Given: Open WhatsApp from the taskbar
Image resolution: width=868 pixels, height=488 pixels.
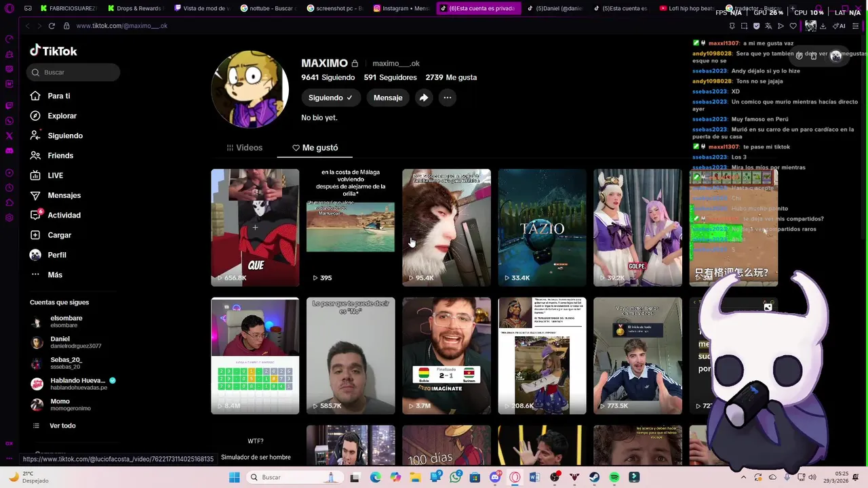Looking at the screenshot, I should (x=455, y=477).
